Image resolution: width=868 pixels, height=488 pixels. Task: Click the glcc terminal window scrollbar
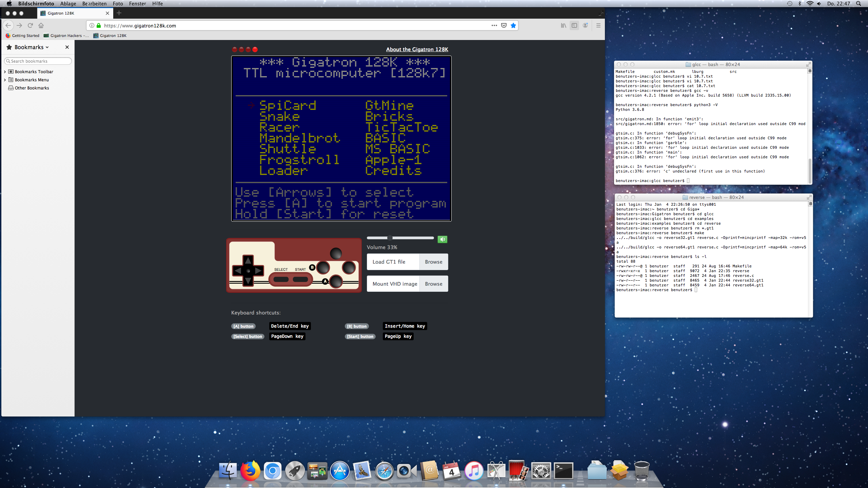pyautogui.click(x=810, y=171)
